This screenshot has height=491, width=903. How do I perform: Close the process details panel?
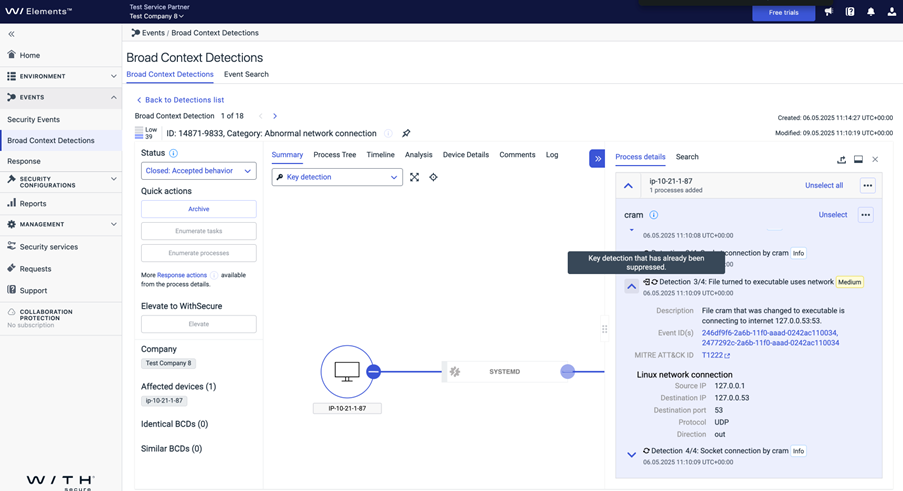point(875,159)
